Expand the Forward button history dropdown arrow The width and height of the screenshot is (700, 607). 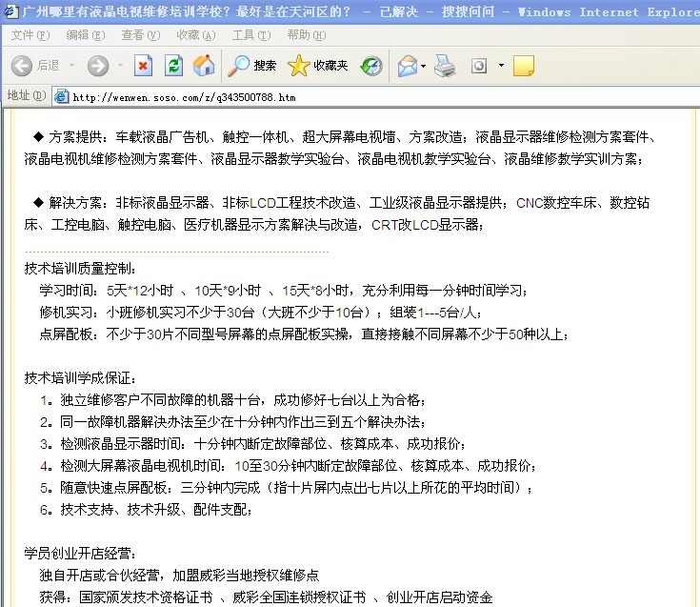(x=120, y=66)
